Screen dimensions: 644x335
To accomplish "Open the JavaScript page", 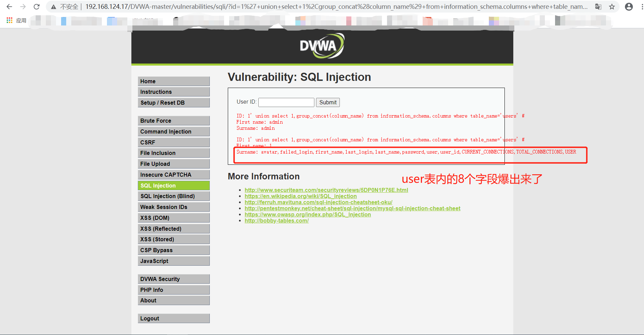I will [x=174, y=261].
